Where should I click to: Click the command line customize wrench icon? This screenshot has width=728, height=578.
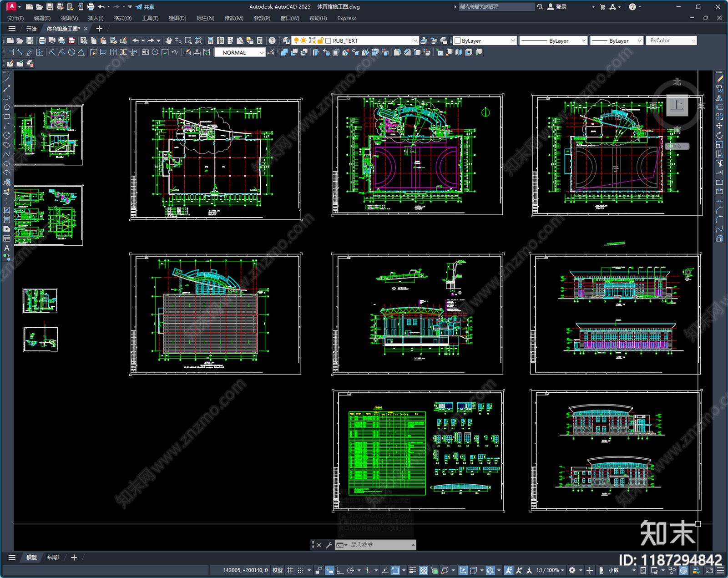(329, 545)
